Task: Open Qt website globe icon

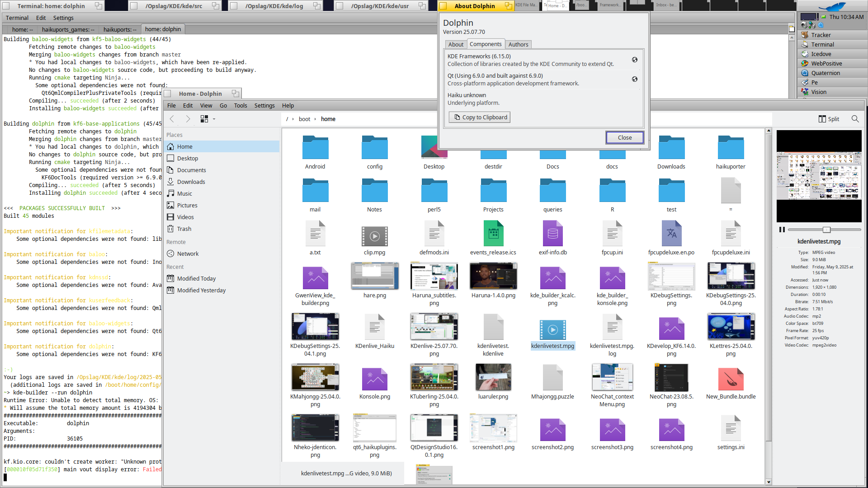Action: click(x=635, y=79)
